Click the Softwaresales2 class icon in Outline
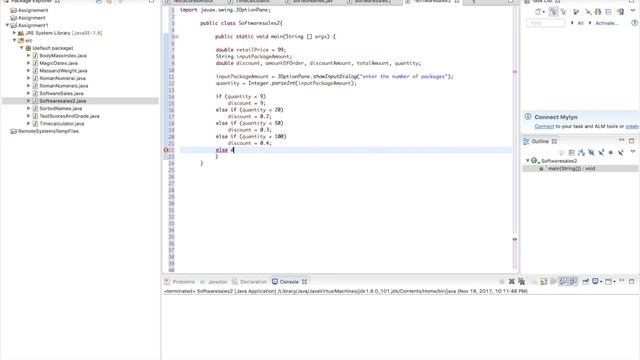 point(534,160)
